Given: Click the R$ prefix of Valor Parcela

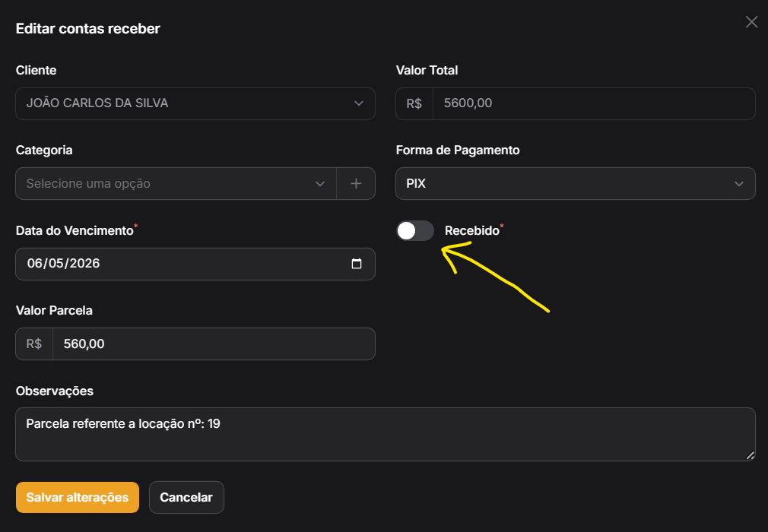Looking at the screenshot, I should coord(34,344).
